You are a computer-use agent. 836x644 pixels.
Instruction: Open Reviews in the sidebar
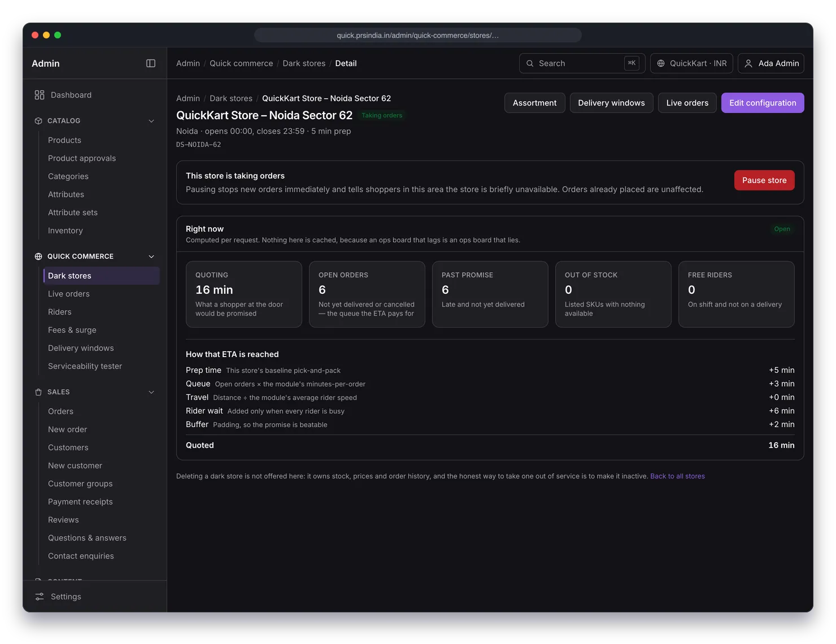click(102, 520)
